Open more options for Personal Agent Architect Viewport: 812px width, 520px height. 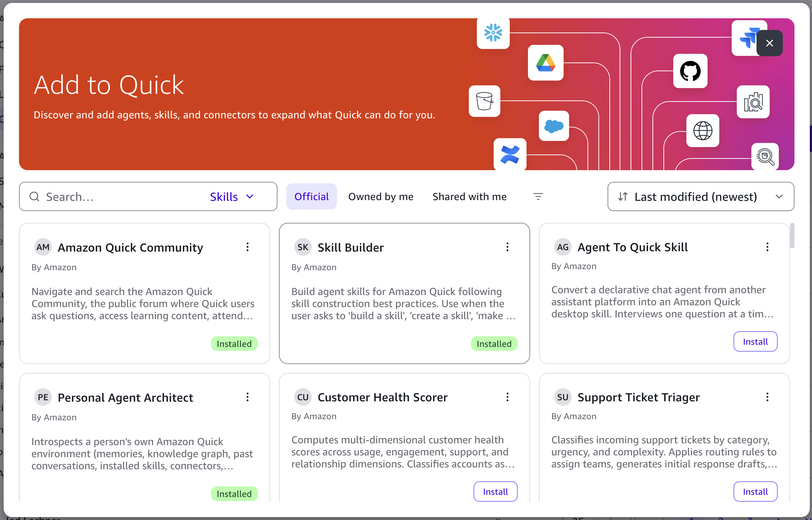point(248,397)
